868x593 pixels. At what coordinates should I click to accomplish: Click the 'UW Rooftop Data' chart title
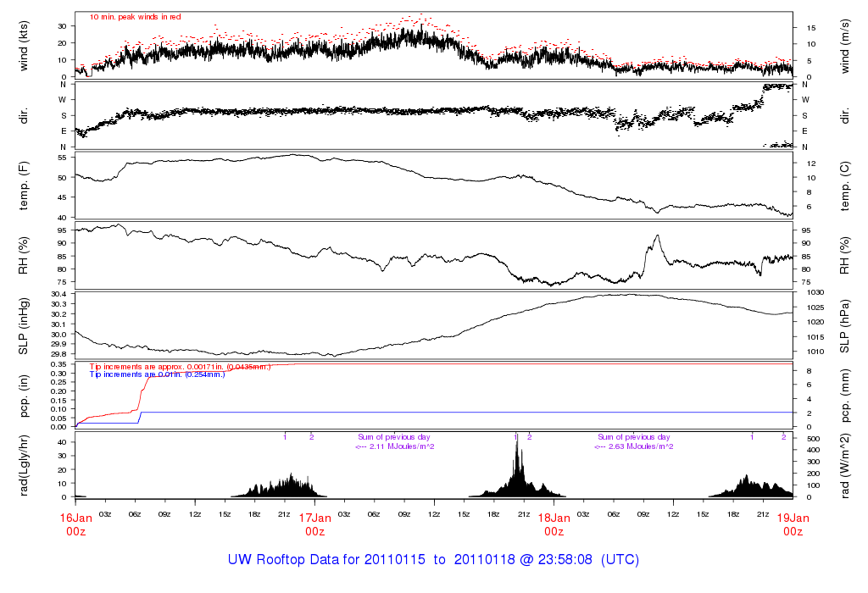tap(433, 560)
